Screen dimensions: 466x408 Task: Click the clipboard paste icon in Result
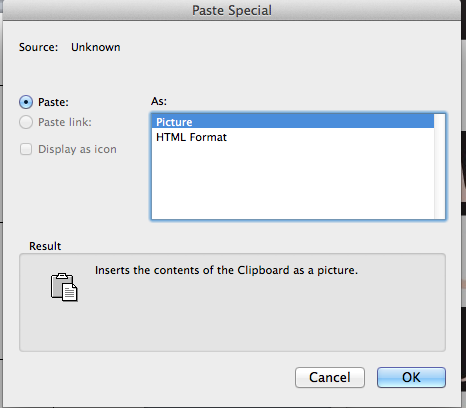point(64,287)
